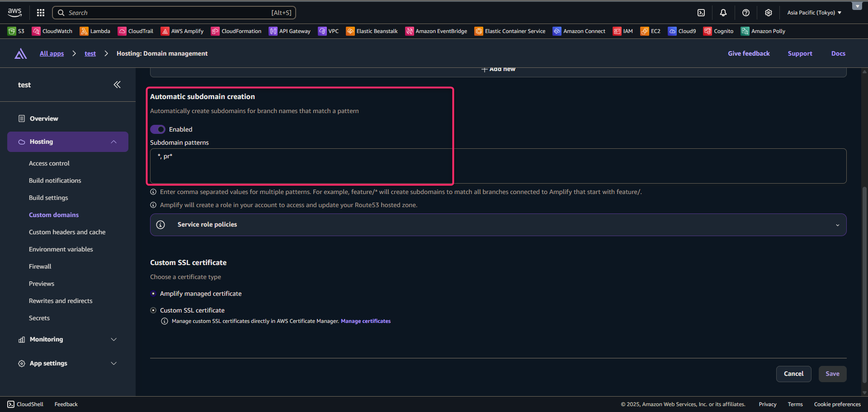Go to Build settings page
The height and width of the screenshot is (412, 868).
point(48,198)
